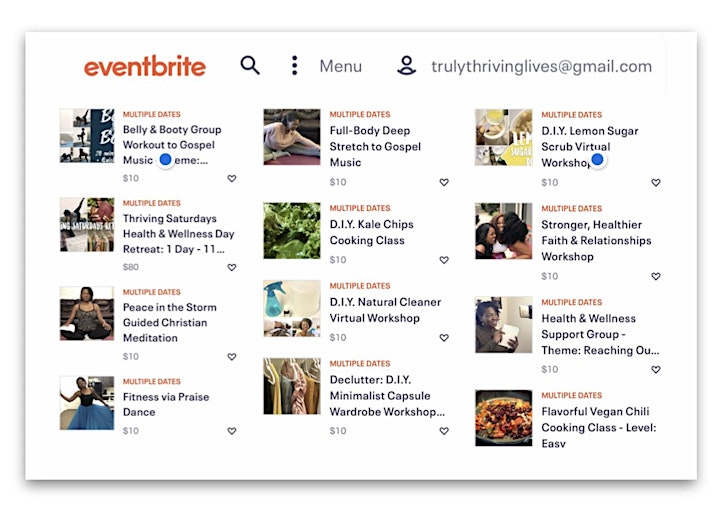
Task: Click the kale leaves event thumbnail
Action: click(x=292, y=231)
